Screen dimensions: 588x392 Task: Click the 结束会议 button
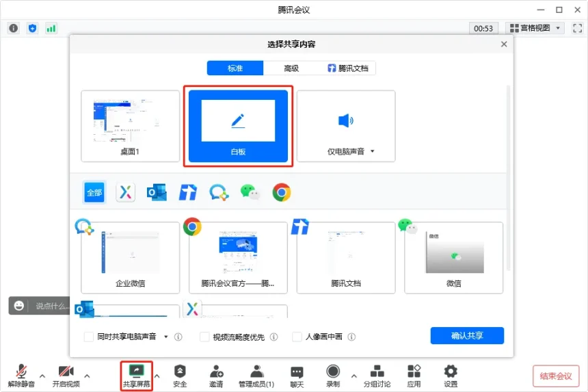point(556,376)
